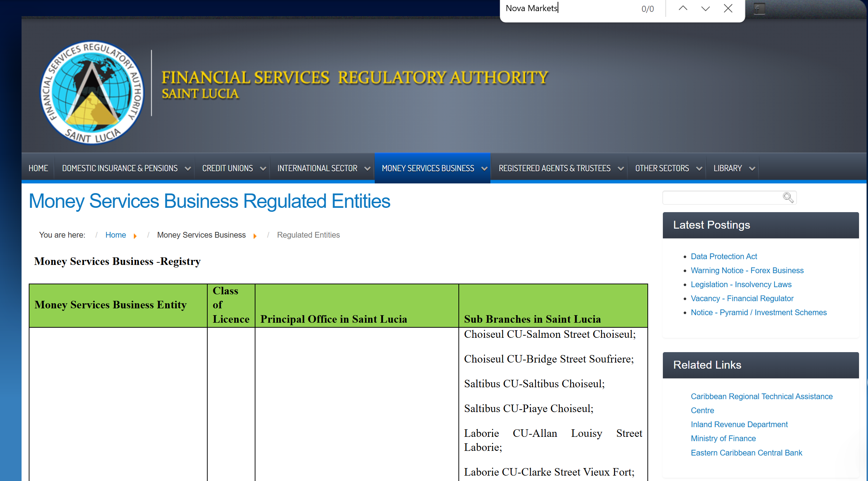
Task: Open the Data Protection Act posting
Action: tap(724, 256)
